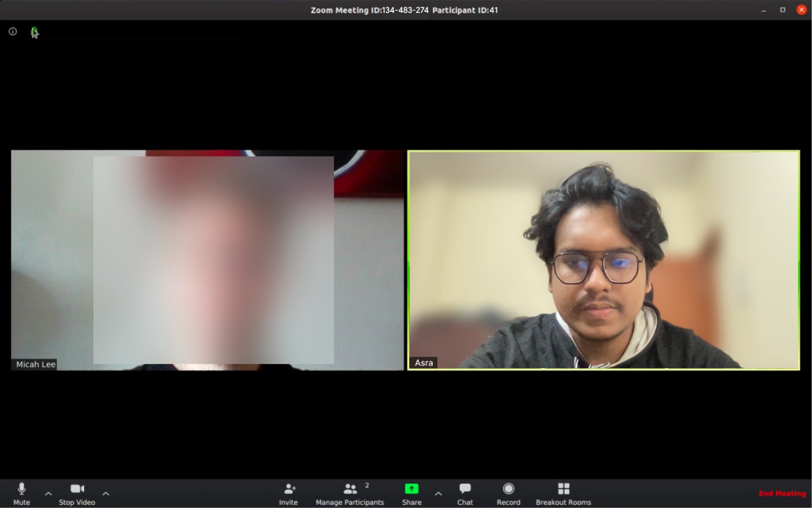This screenshot has width=812, height=508.
Task: Stop Video camera toggle
Action: (x=77, y=493)
